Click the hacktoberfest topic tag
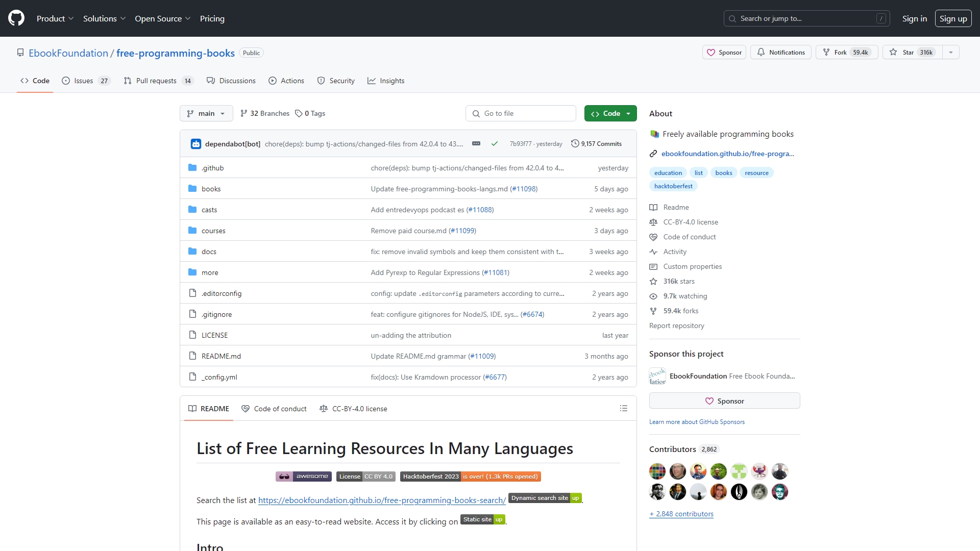The width and height of the screenshot is (980, 551). pos(673,186)
